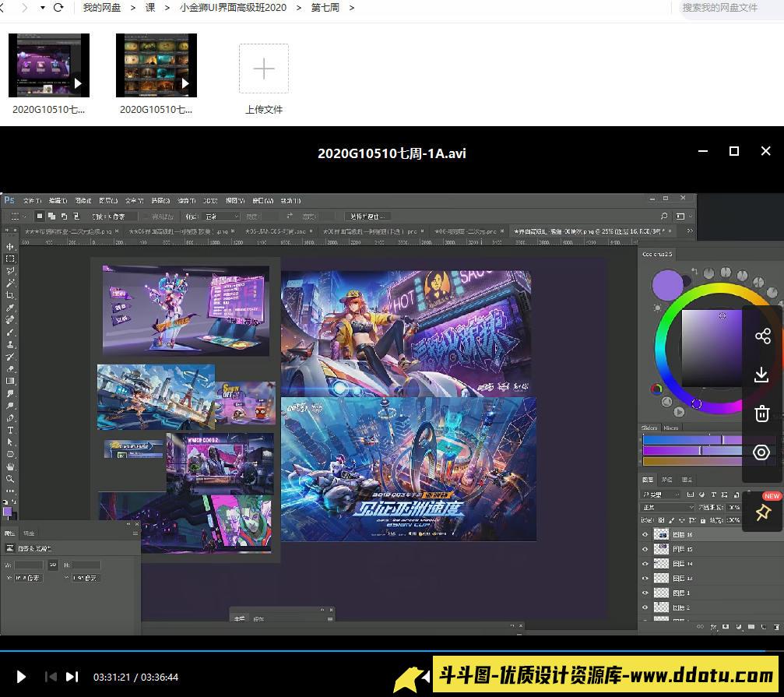Click the refresh icon in cloud drive header
The width and height of the screenshot is (784, 697).
coord(58,8)
